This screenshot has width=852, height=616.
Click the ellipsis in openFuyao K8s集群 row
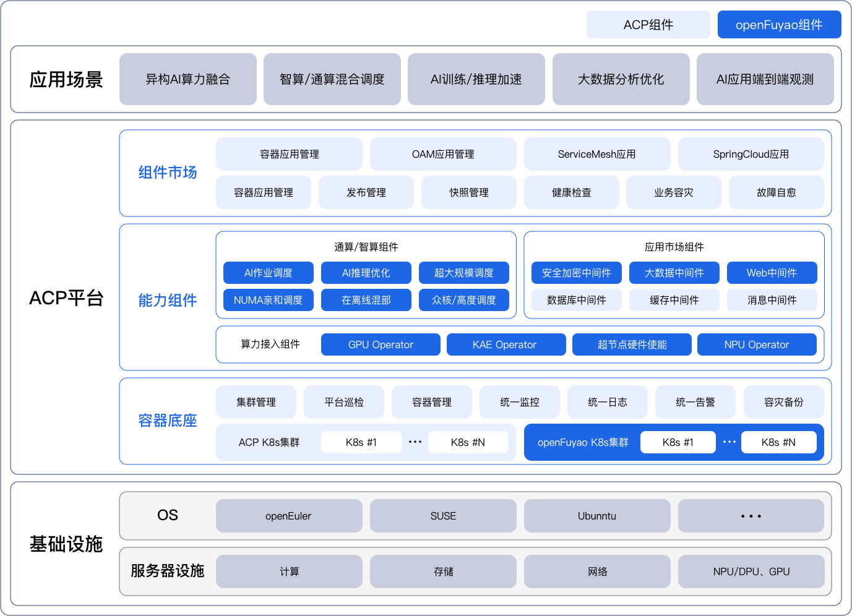(729, 442)
